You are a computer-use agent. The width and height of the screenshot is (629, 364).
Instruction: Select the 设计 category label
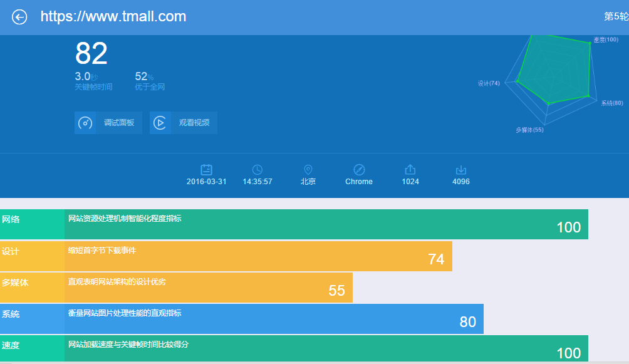pos(11,252)
